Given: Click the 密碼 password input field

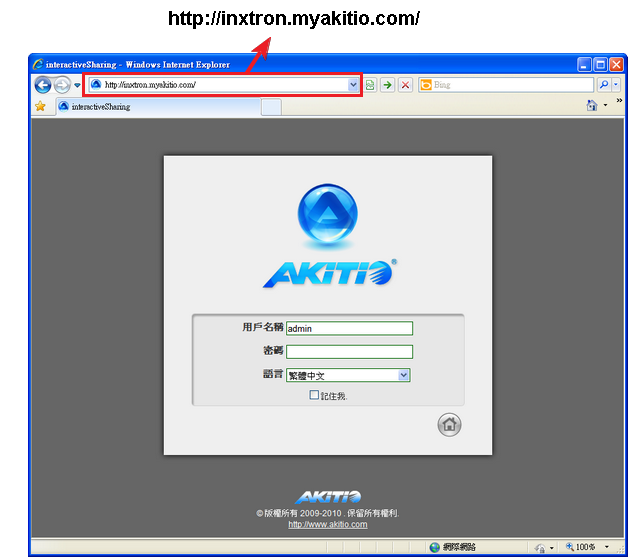Looking at the screenshot, I should 349,351.
